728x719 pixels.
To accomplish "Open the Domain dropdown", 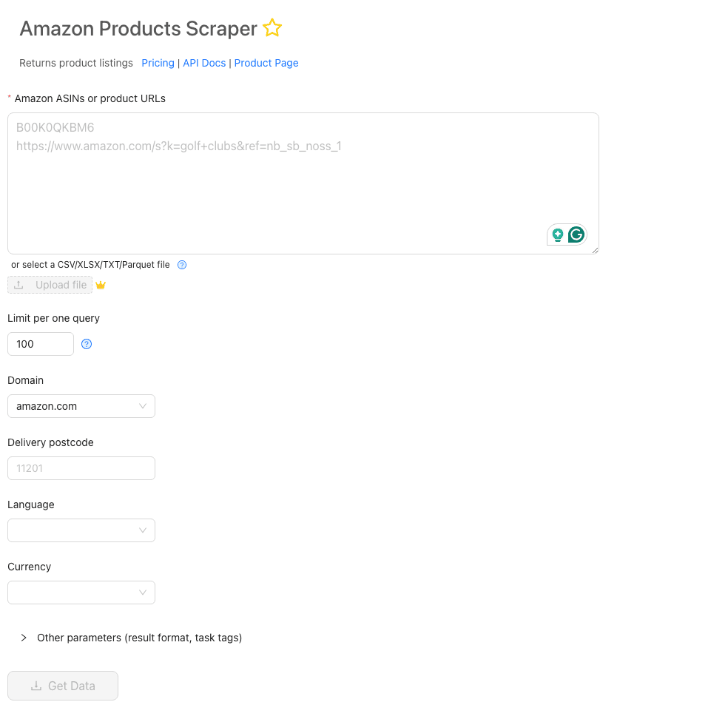I will 81,405.
